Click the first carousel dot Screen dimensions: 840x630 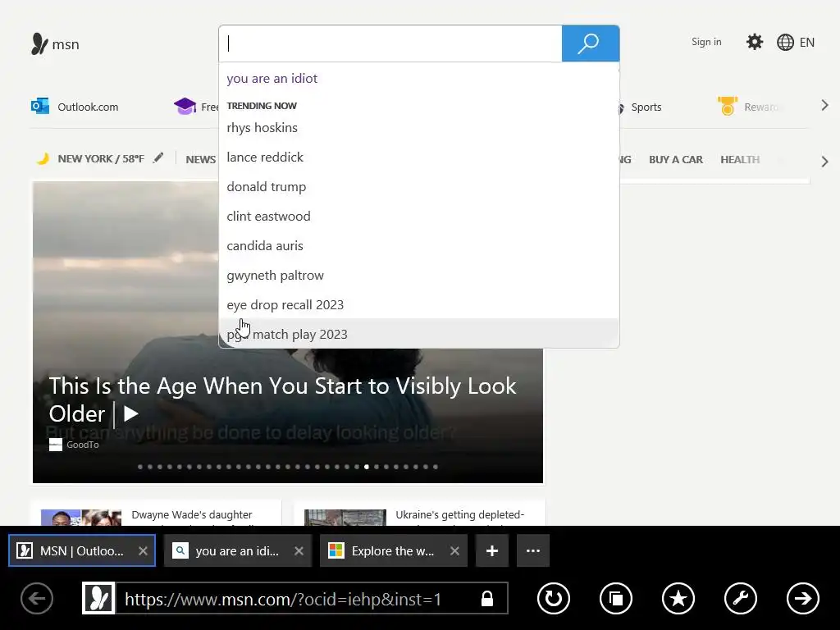pyautogui.click(x=139, y=467)
